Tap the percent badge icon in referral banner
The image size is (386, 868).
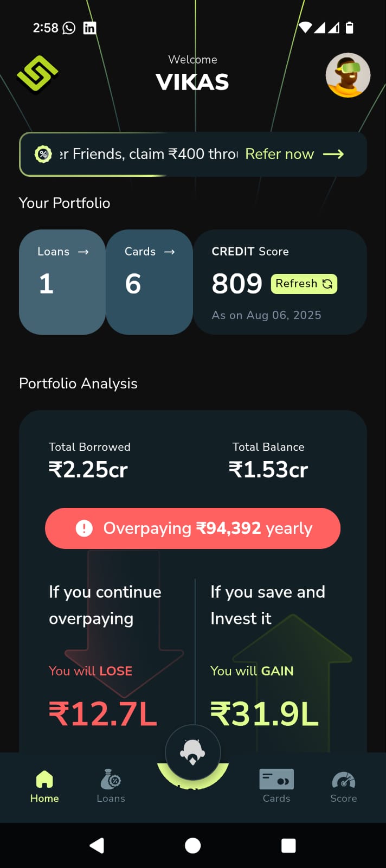(43, 154)
